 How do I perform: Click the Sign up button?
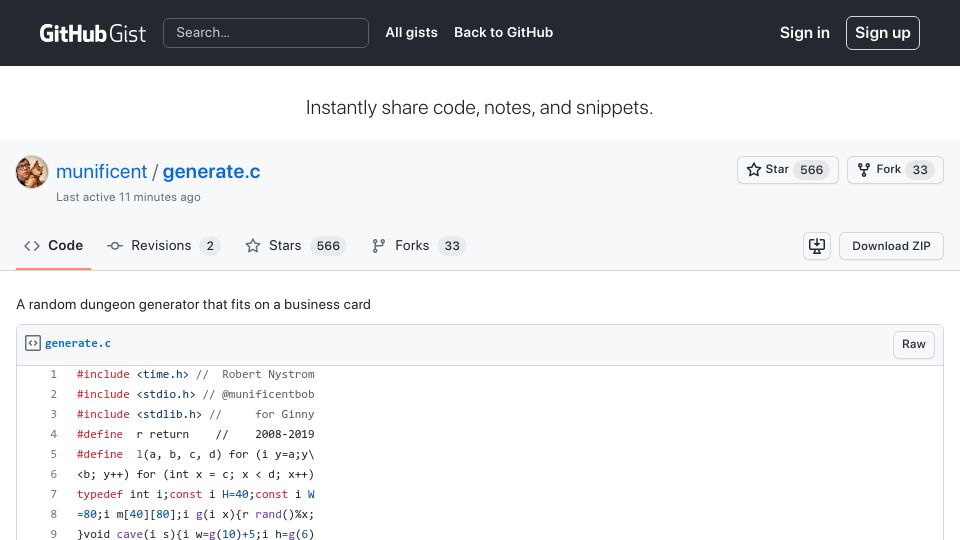[x=882, y=32]
